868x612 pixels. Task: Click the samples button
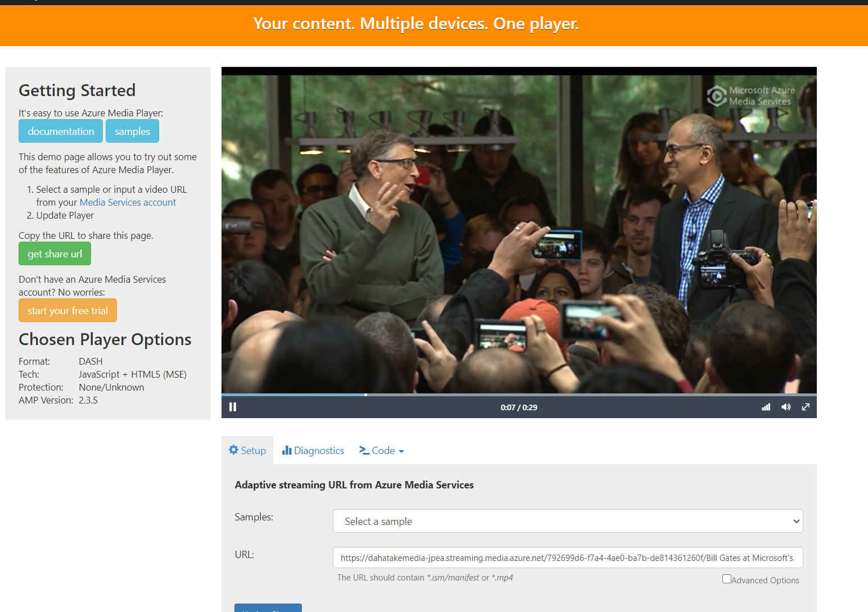click(132, 131)
